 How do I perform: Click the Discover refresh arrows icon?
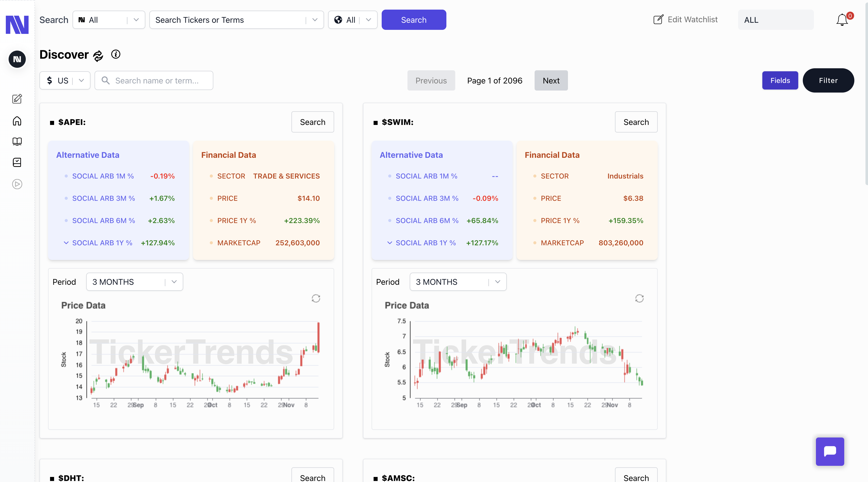point(98,56)
